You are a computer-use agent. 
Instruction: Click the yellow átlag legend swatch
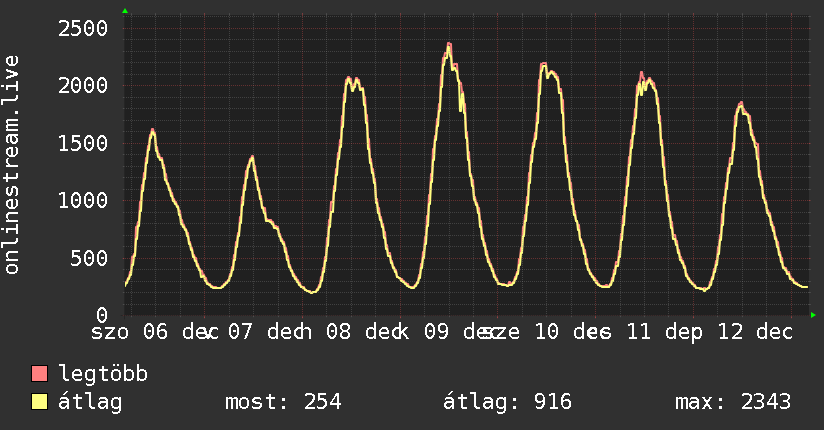[x=40, y=402]
